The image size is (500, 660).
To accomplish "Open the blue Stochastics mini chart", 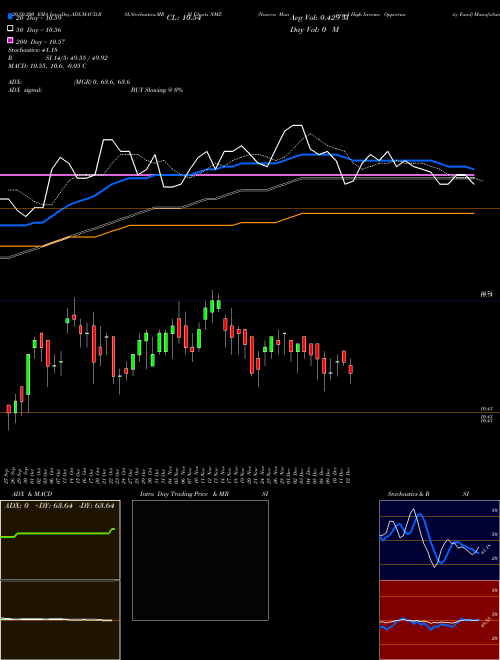I will [x=439, y=540].
